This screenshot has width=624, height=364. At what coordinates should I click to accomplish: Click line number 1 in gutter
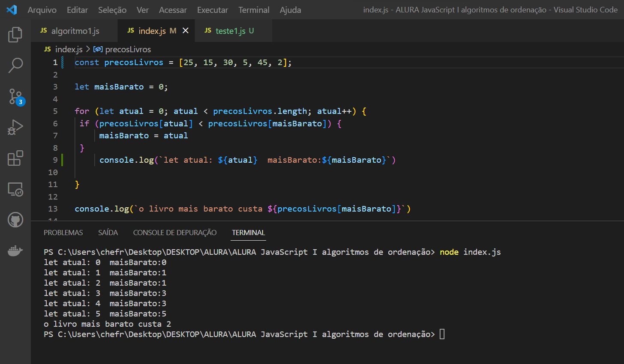point(55,63)
